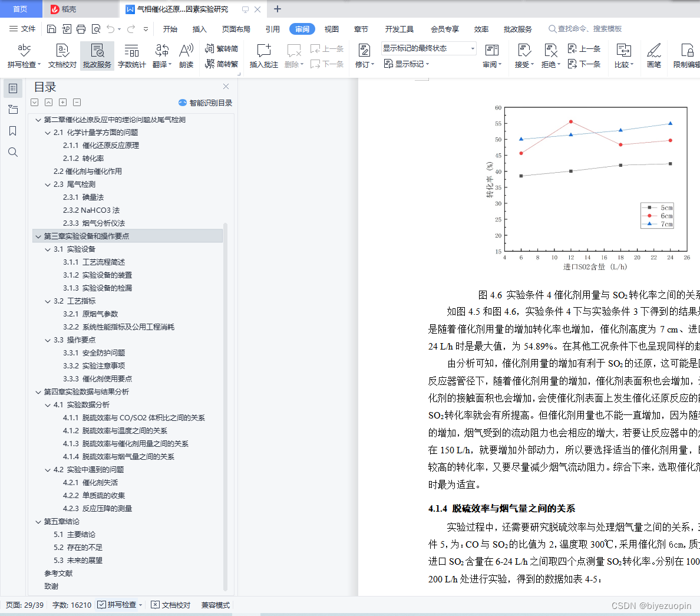700x616 pixels.
Task: Open 批改服务 correction service in ribbon
Action: 97,56
